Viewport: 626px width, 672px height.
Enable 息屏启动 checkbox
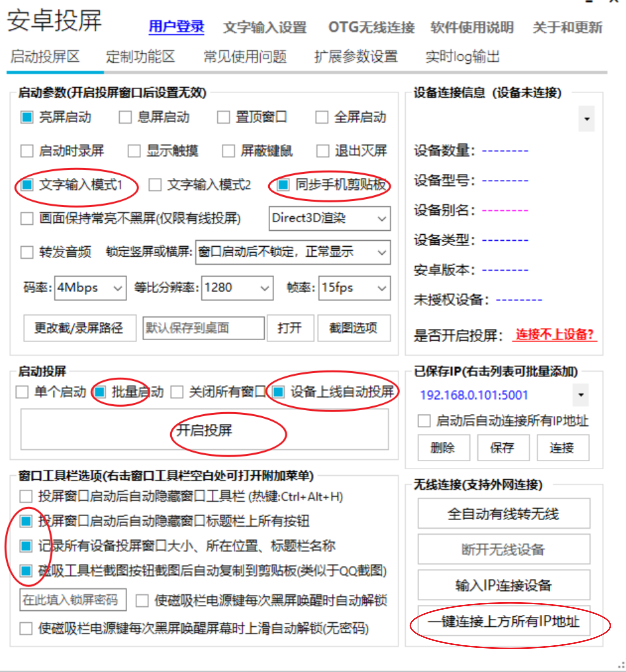pyautogui.click(x=124, y=117)
